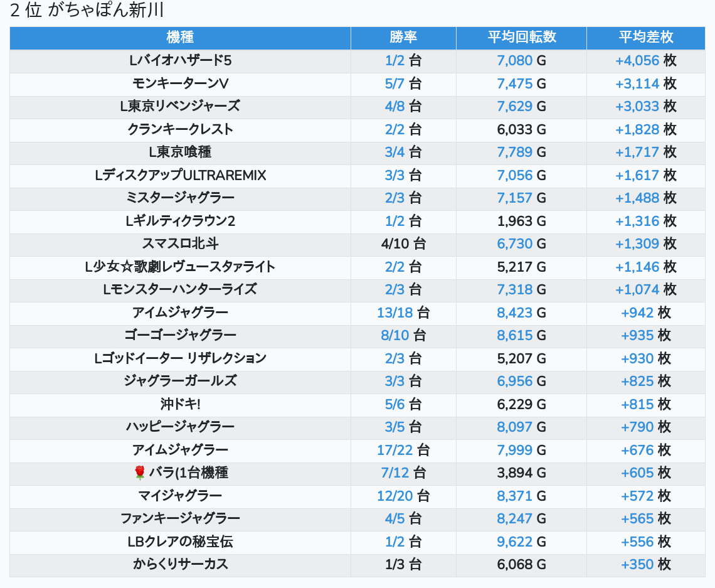Select +815 difference for 沖ドキ!
The image size is (715, 588).
pyautogui.click(x=637, y=404)
